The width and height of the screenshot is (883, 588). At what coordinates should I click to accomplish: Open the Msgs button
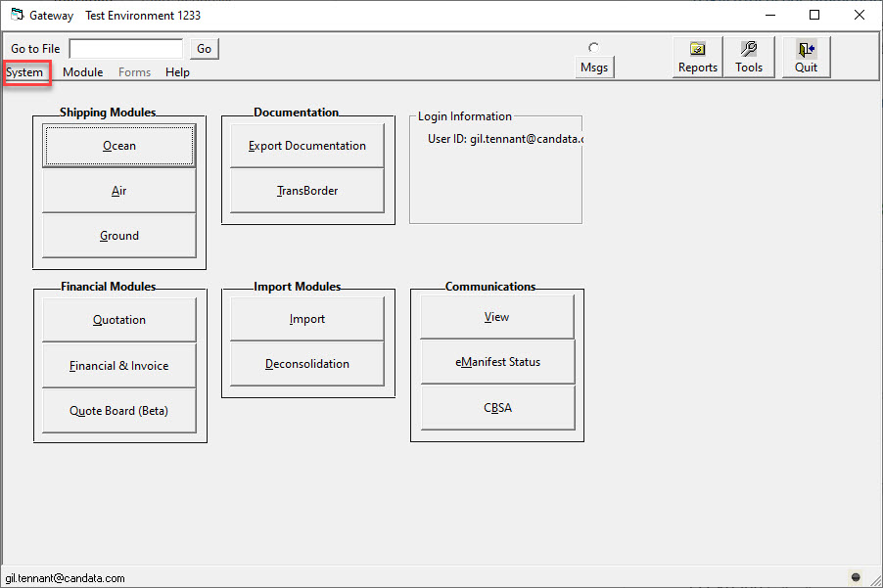point(594,68)
